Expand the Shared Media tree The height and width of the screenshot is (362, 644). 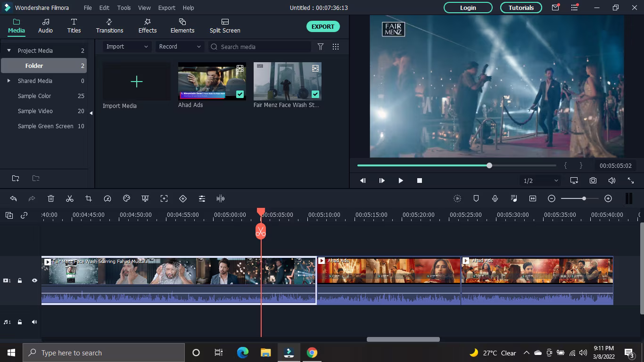pyautogui.click(x=8, y=81)
